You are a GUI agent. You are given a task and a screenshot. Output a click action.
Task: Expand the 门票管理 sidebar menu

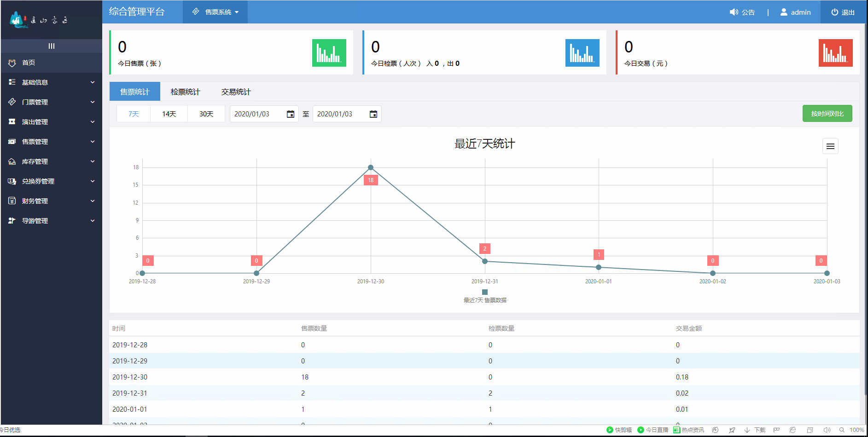pos(51,102)
